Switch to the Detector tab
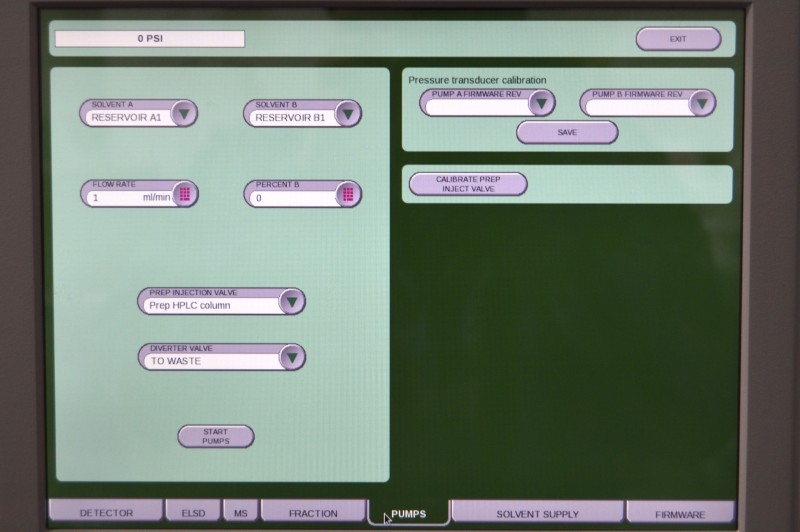 (106, 513)
